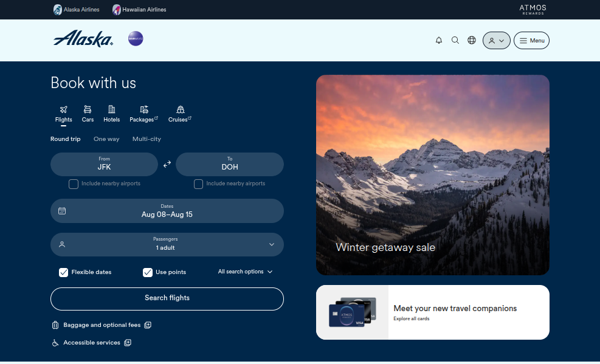This screenshot has width=600, height=364.
Task: Swap the From and To airports
Action: [x=167, y=165]
